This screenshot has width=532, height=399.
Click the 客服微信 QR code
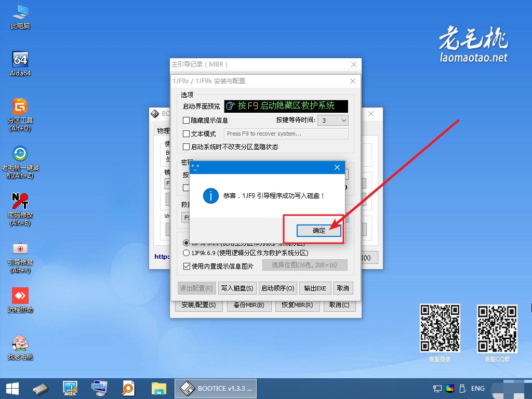(440, 328)
